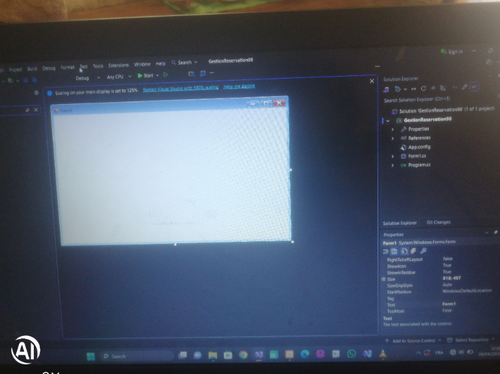Screen dimensions: 500x374
Task: Switch to the Git Changes tab
Action: point(438,222)
